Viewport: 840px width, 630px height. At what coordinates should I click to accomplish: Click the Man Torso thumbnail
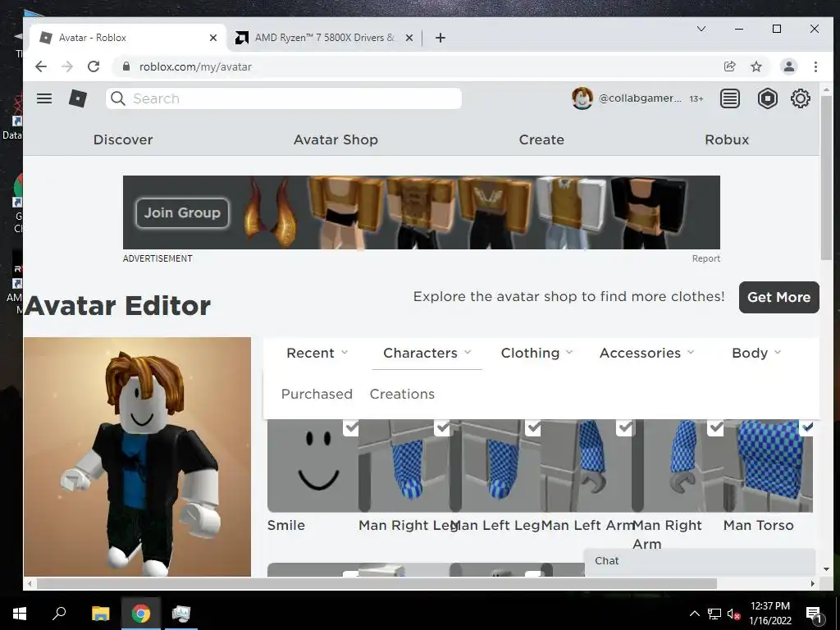click(768, 466)
